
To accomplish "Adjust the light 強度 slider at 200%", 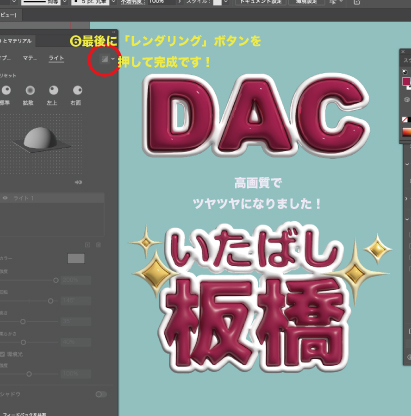I will [x=56, y=280].
